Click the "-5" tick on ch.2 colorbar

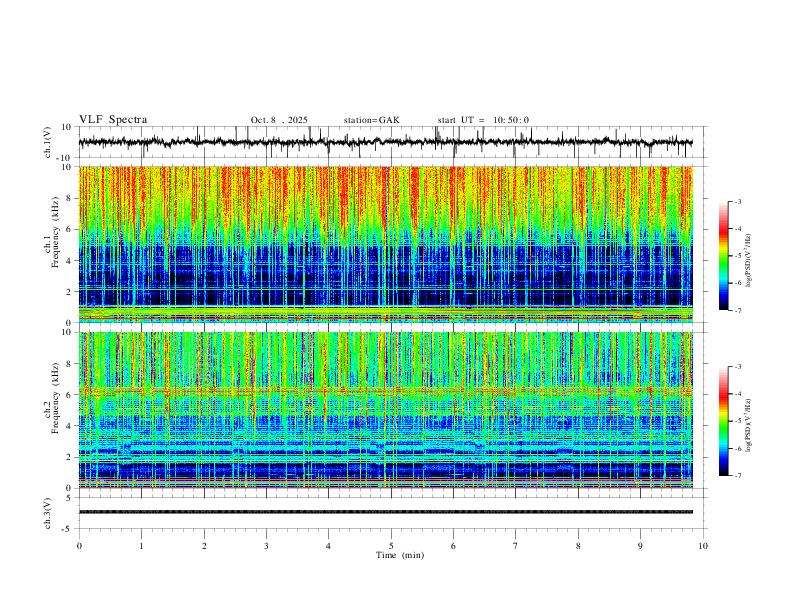click(x=737, y=421)
